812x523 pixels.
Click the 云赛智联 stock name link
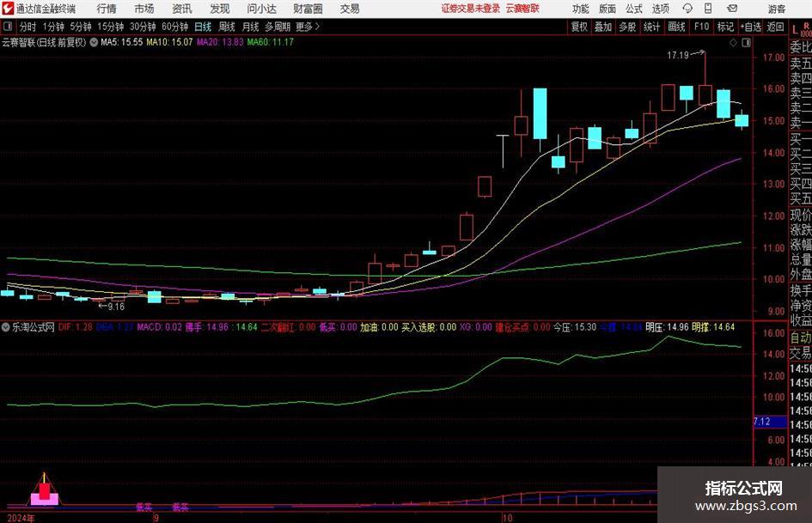[x=522, y=9]
